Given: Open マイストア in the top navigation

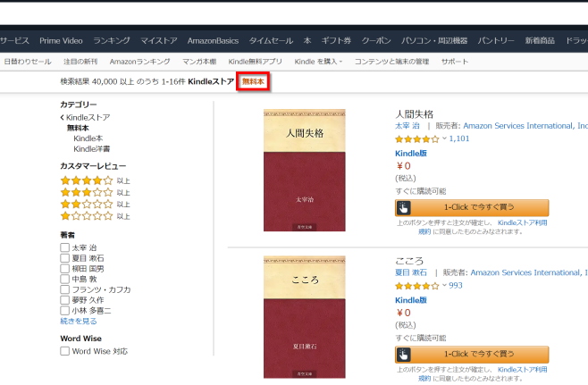Looking at the screenshot, I should 159,41.
